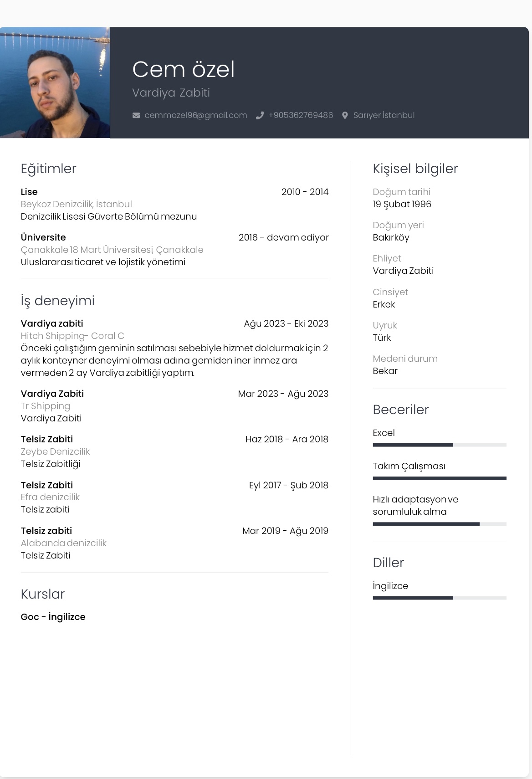Image resolution: width=532 pixels, height=779 pixels.
Task: Click the Beceriler section heading
Action: tap(400, 410)
